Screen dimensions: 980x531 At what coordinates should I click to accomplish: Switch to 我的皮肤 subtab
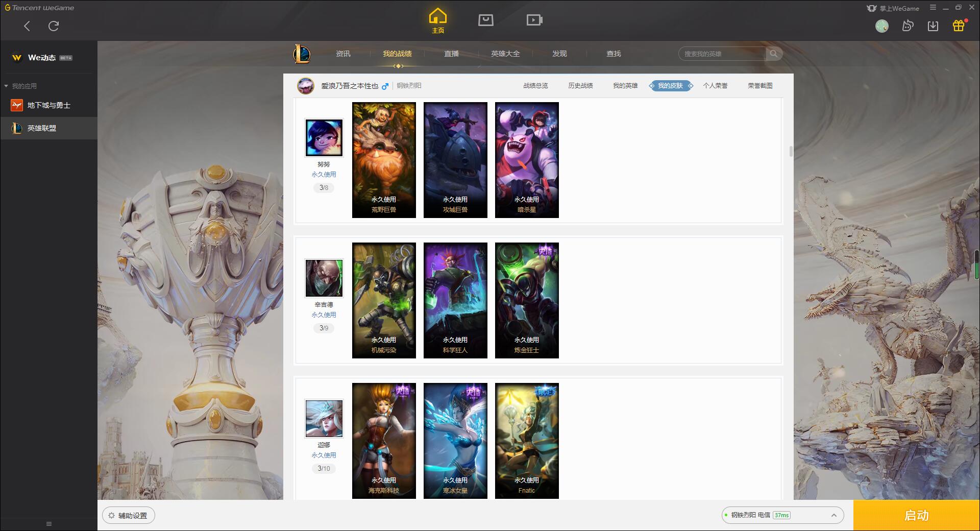click(x=671, y=86)
